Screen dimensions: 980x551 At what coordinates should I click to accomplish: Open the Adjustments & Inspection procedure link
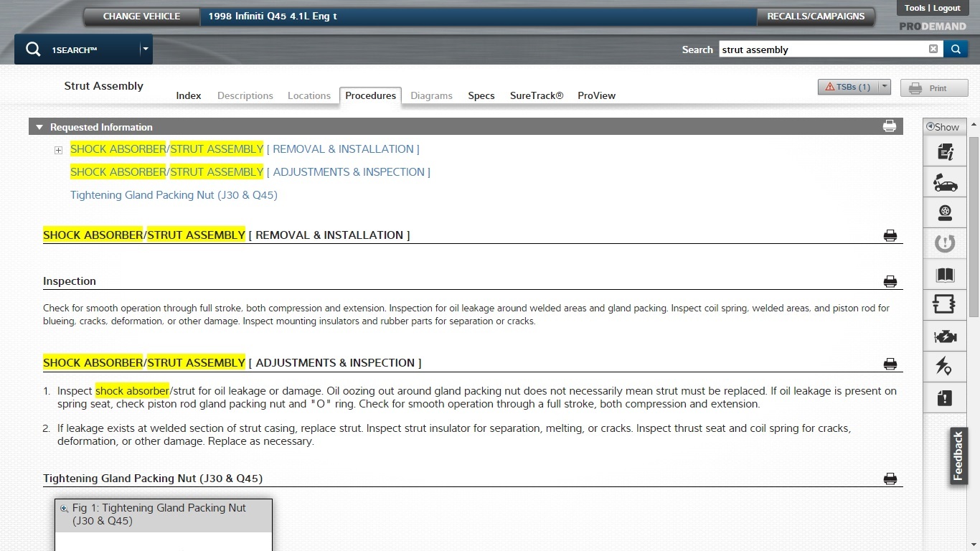click(x=250, y=172)
